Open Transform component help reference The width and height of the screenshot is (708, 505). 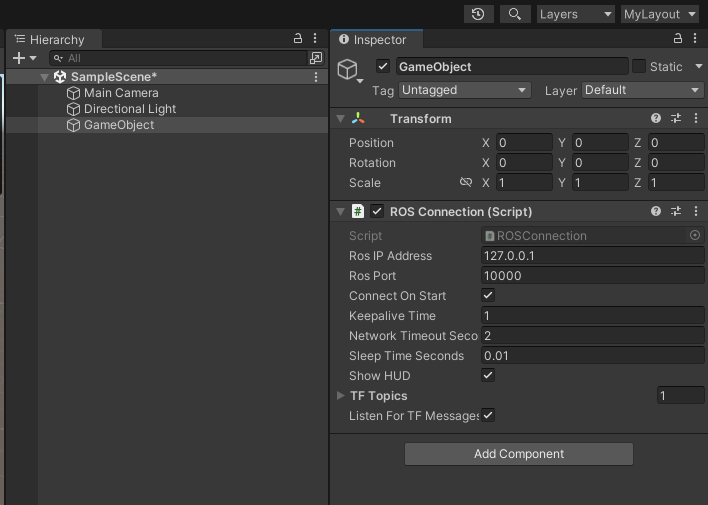tap(656, 118)
